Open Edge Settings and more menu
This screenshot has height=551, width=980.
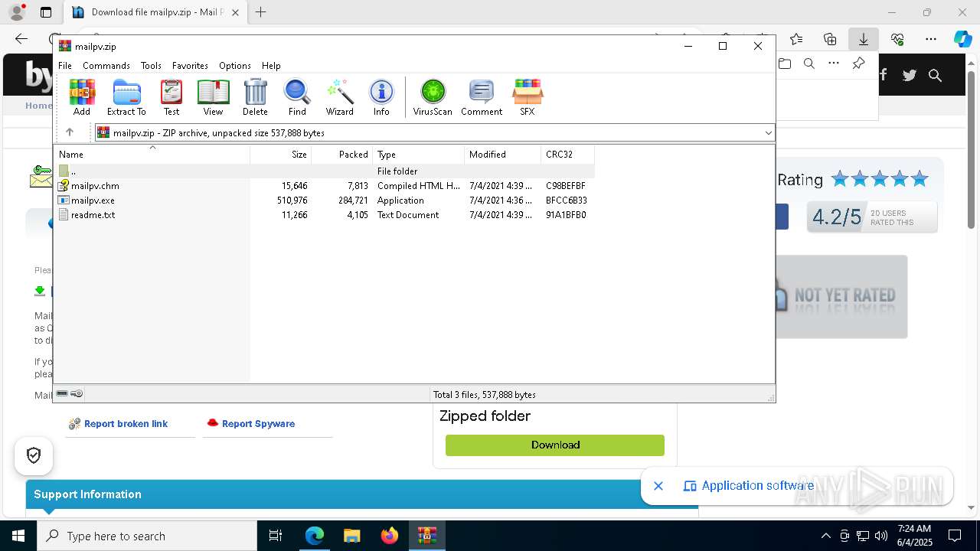point(931,39)
